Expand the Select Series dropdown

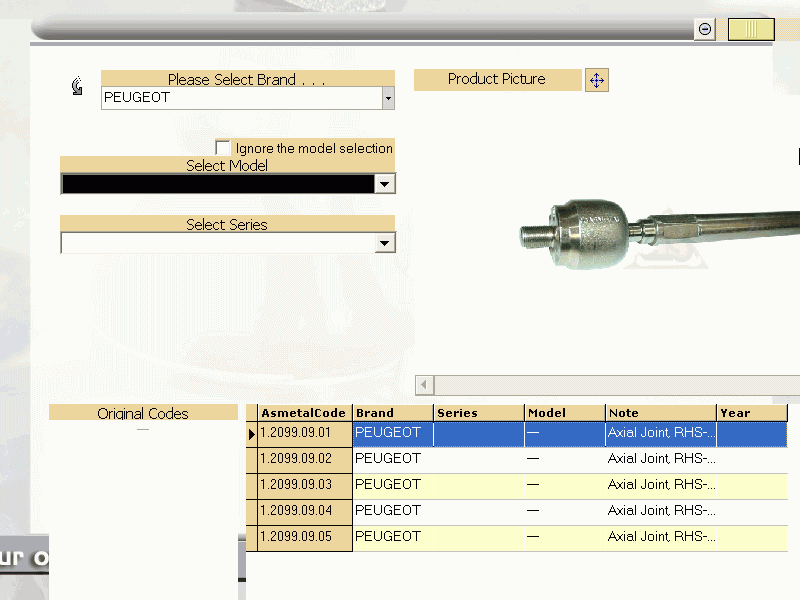coord(385,242)
